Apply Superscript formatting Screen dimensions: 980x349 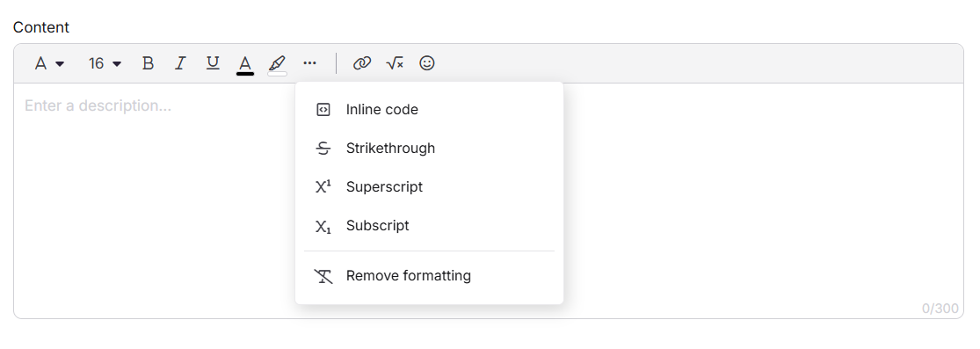click(x=430, y=187)
